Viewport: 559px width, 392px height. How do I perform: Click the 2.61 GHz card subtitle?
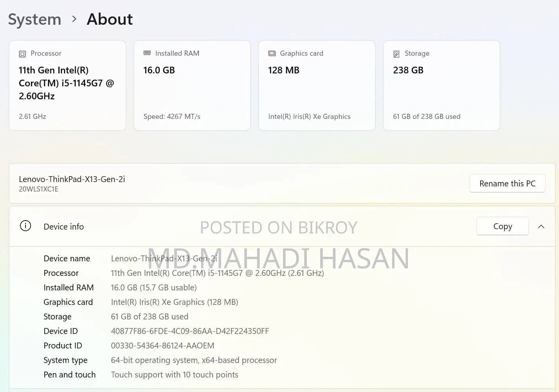coord(33,117)
